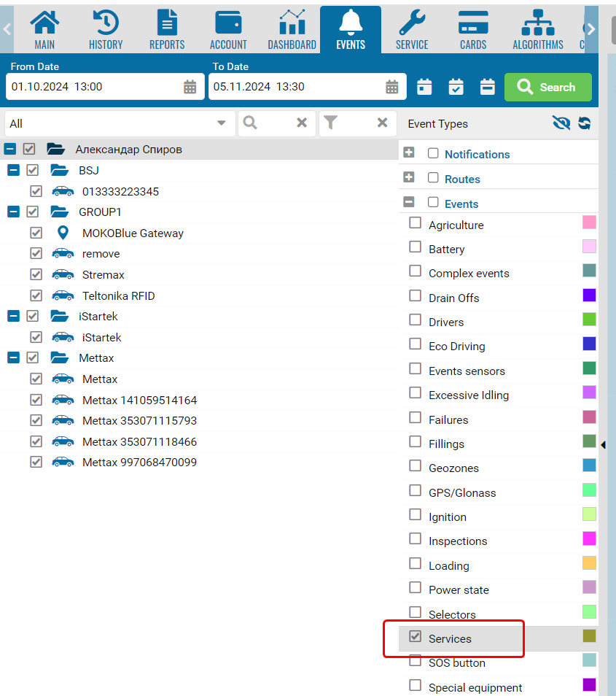Open the All group dropdown

click(222, 123)
